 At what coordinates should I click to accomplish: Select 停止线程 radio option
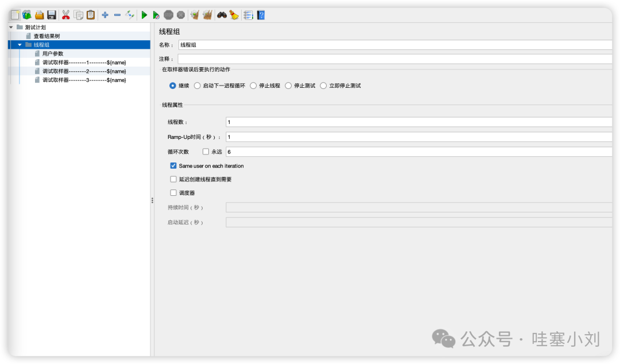253,86
